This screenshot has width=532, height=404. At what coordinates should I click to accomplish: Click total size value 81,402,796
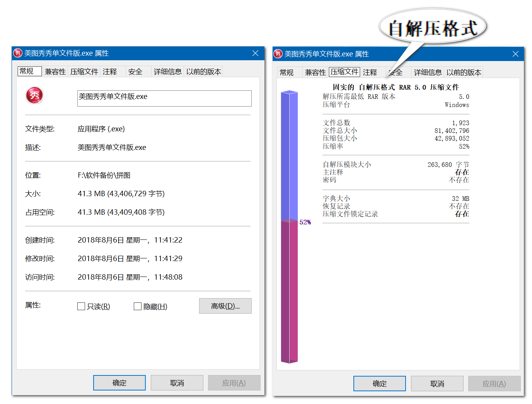(x=452, y=131)
